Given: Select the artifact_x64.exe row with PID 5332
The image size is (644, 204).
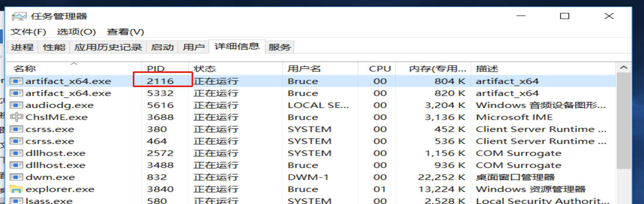Looking at the screenshot, I should (311, 93).
